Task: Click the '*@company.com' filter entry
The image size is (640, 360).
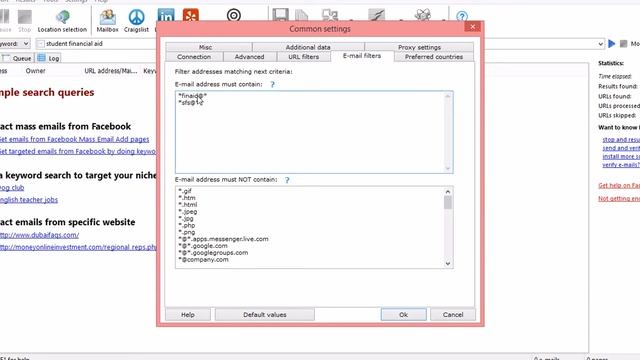Action: (x=203, y=260)
